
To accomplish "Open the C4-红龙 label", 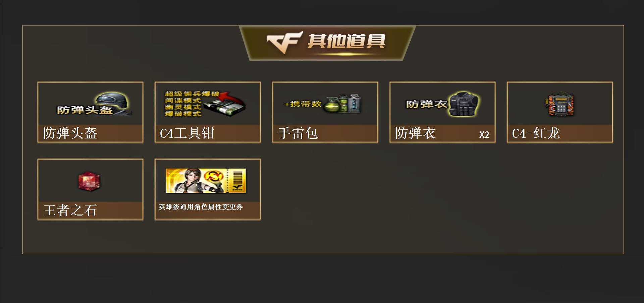I will click(536, 133).
